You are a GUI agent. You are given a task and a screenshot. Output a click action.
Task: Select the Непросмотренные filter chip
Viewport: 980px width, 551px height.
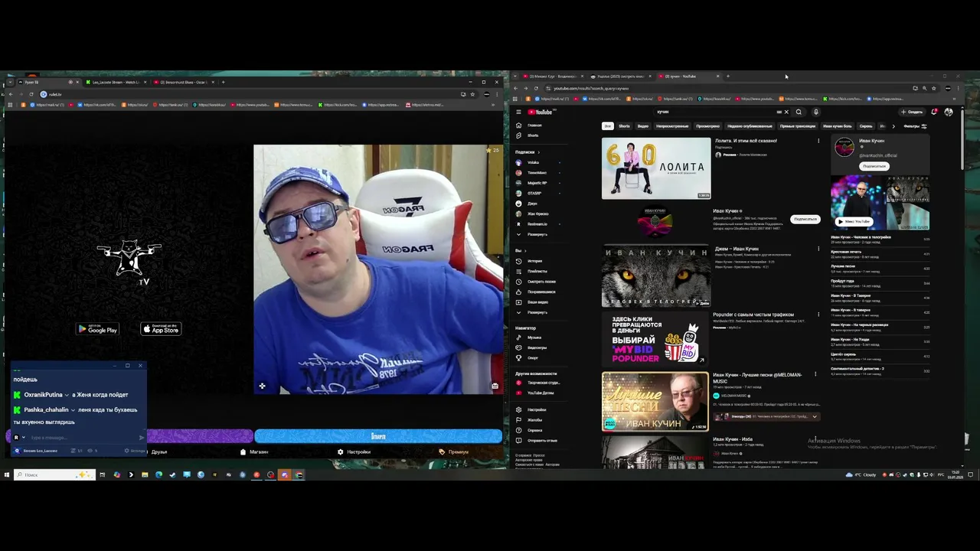(x=672, y=126)
